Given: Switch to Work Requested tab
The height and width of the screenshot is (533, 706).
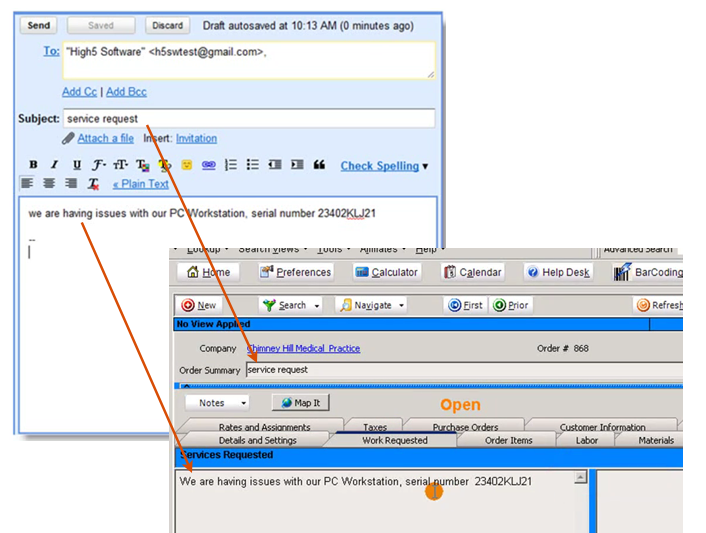Looking at the screenshot, I should pyautogui.click(x=395, y=440).
